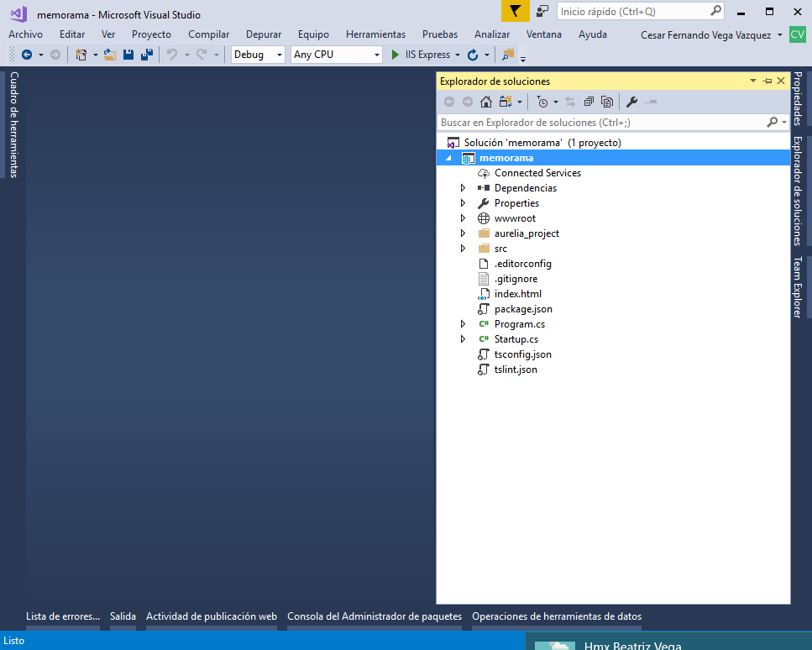Open the Lista de errores tab

click(x=63, y=616)
